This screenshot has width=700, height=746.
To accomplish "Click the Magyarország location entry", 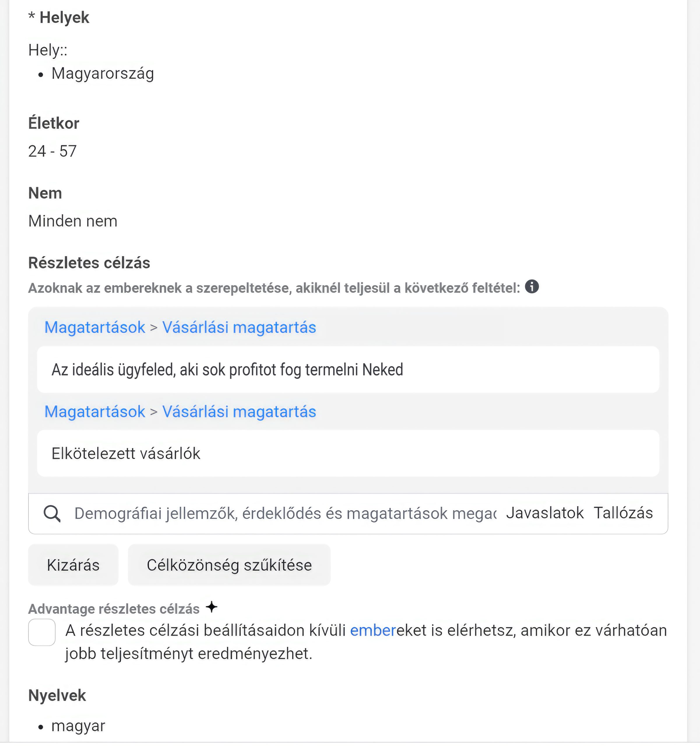I will point(103,73).
